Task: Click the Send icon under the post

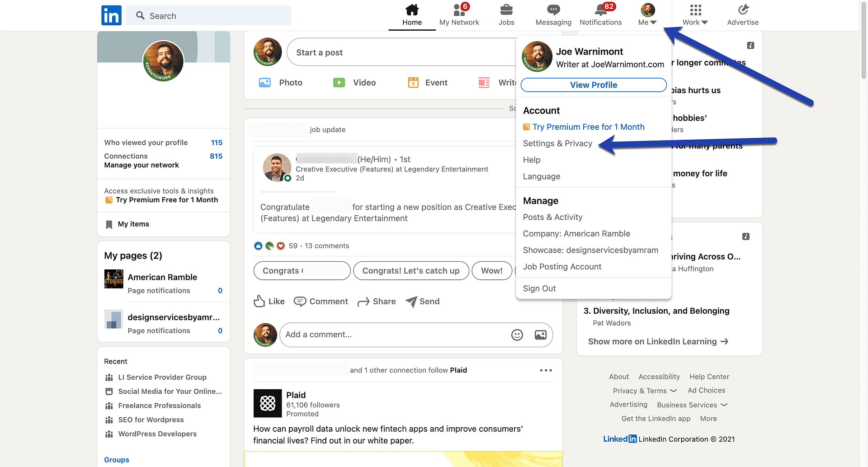Action: [411, 301]
